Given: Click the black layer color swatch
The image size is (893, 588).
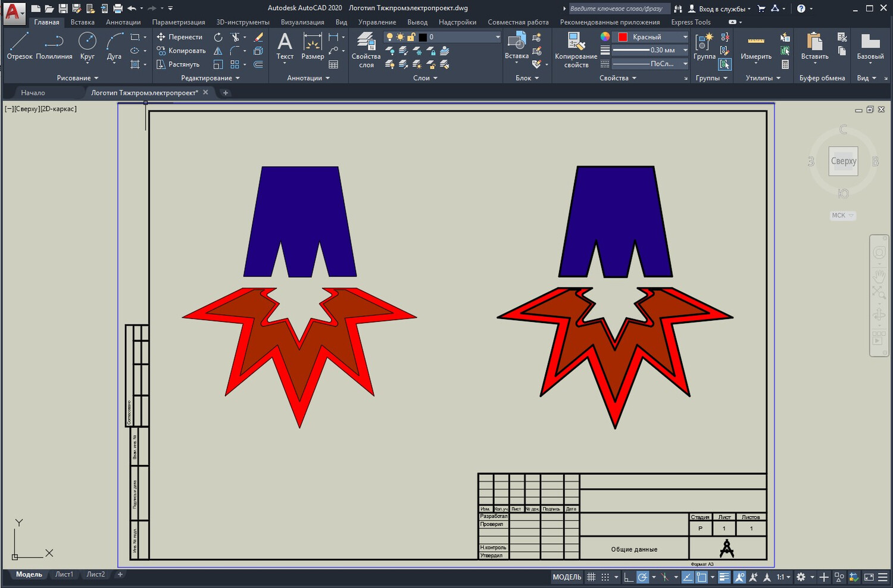Looking at the screenshot, I should pos(423,37).
